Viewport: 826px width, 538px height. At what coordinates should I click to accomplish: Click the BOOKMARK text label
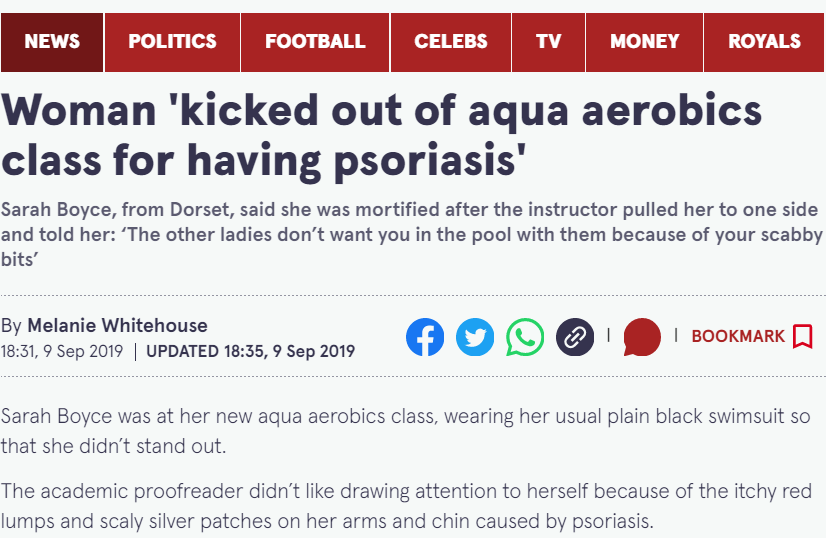pyautogui.click(x=738, y=336)
